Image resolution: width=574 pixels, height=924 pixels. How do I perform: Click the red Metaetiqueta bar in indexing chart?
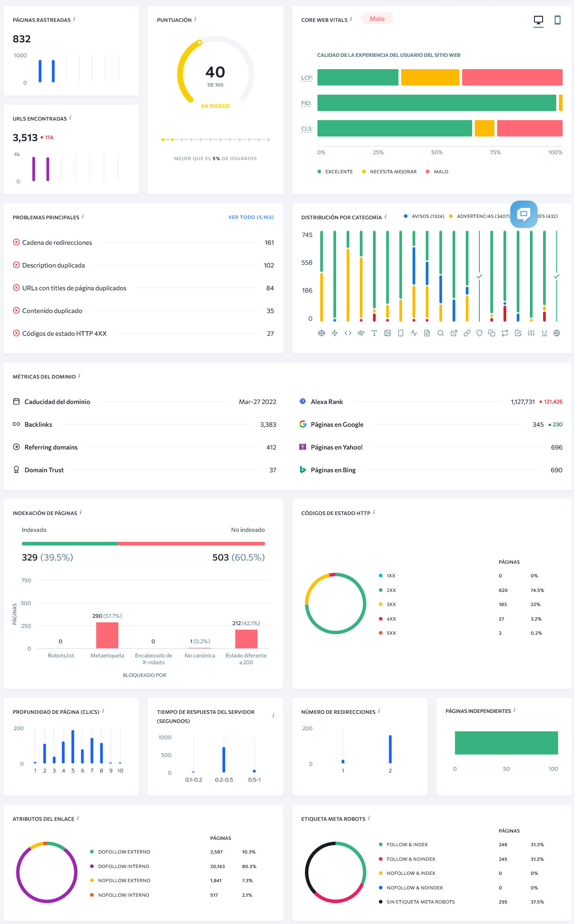click(x=107, y=635)
